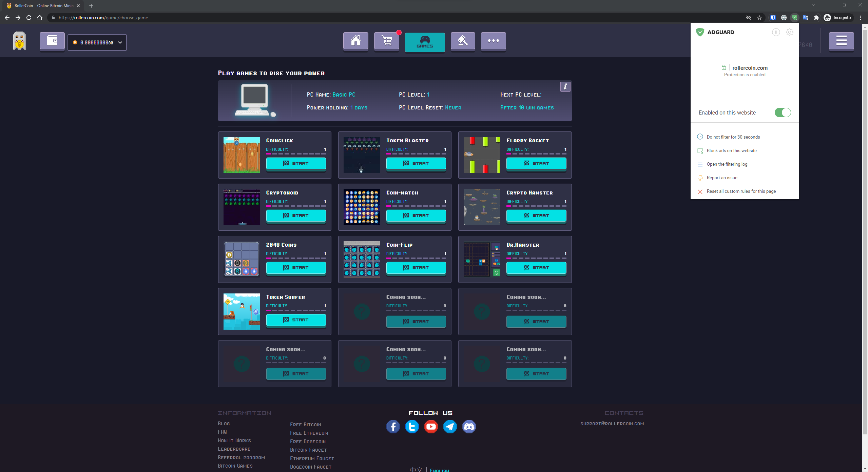Select Open the filtering log
Viewport: 868px width, 472px height.
coord(727,164)
